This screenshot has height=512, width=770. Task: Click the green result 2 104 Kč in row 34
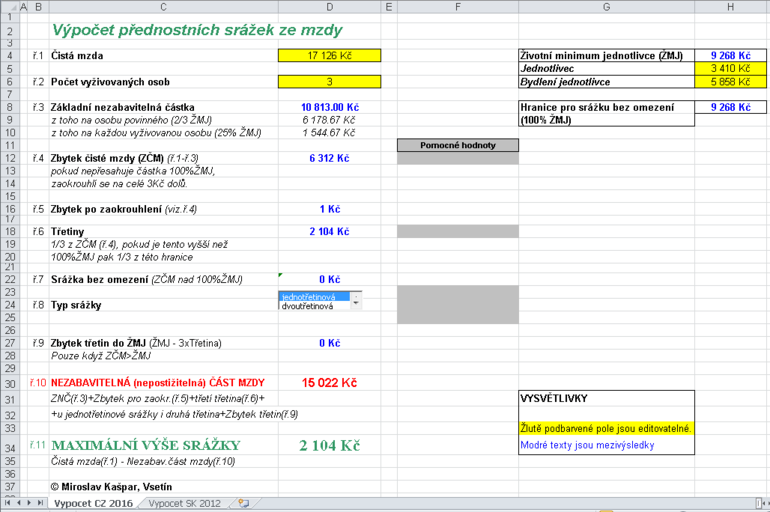click(330, 446)
